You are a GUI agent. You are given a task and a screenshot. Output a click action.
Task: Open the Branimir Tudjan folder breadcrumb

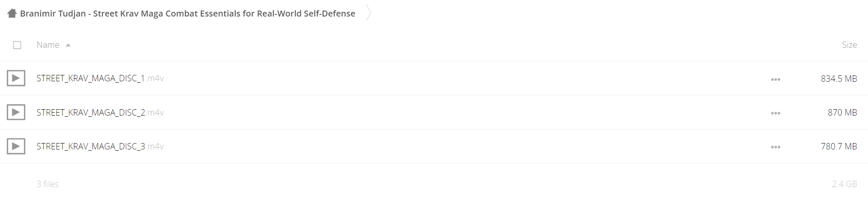pos(188,14)
